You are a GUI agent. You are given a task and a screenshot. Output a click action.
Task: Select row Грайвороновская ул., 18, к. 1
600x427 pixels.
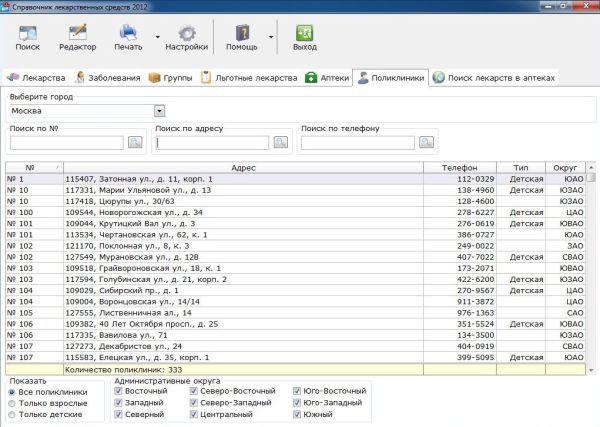(295, 268)
